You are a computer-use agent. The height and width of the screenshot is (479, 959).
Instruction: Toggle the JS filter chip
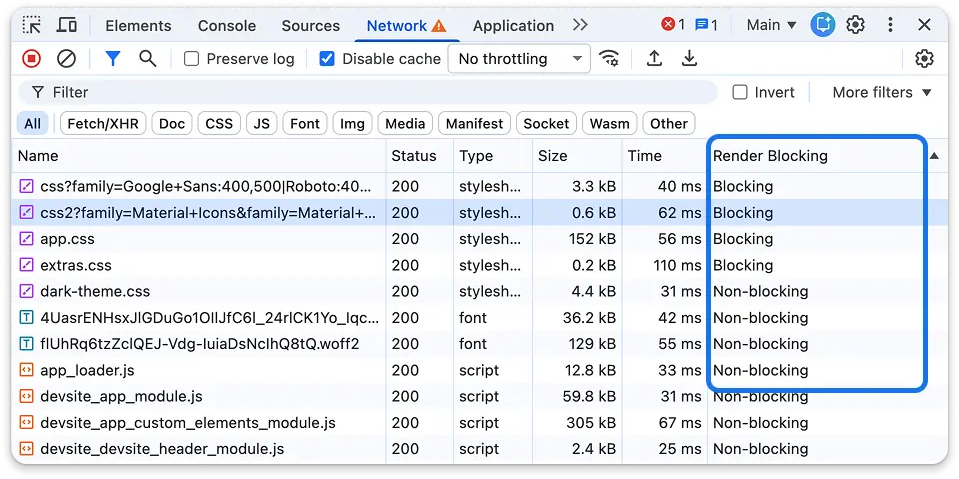click(262, 124)
